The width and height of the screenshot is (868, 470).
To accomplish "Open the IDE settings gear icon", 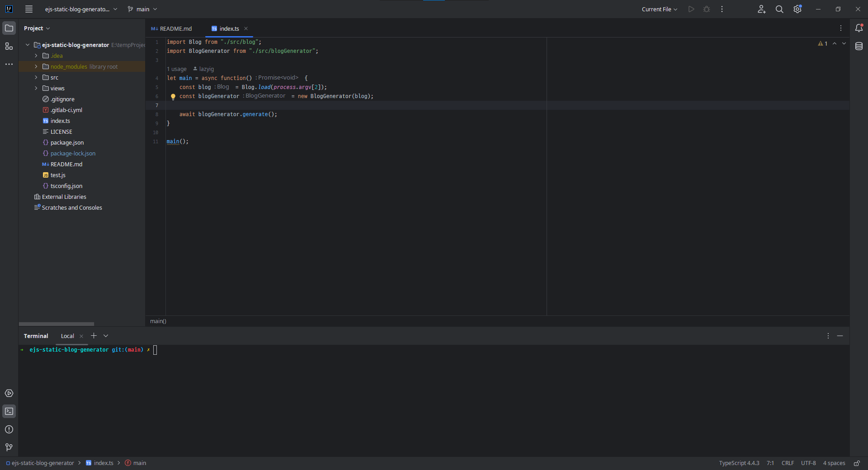I will coord(797,9).
